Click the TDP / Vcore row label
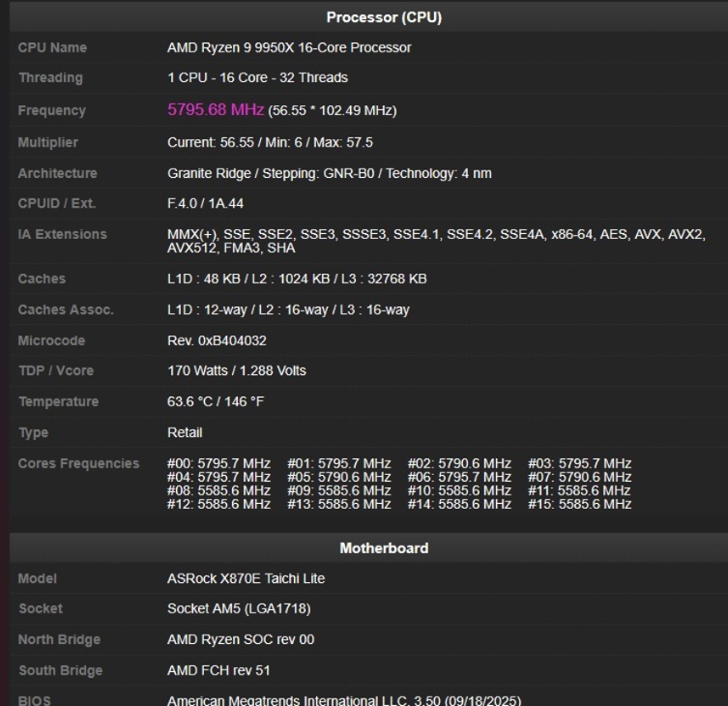Viewport: 728px width, 706px height. (56, 370)
